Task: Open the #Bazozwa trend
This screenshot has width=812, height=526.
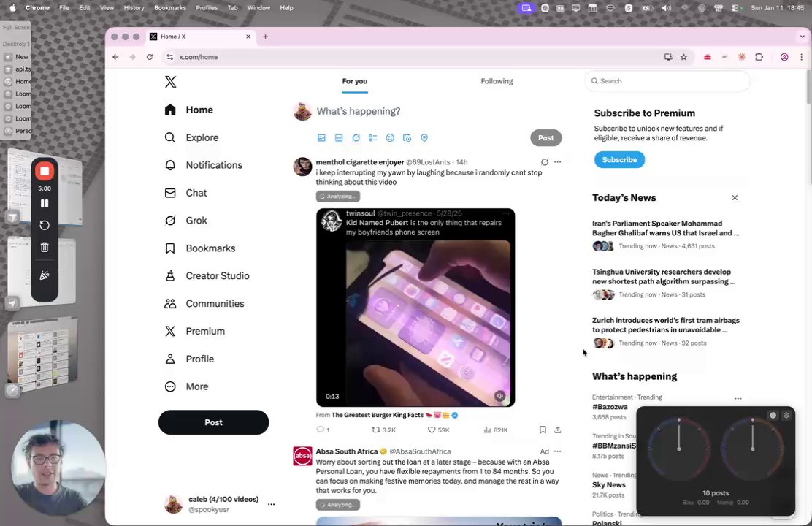Action: click(x=610, y=407)
